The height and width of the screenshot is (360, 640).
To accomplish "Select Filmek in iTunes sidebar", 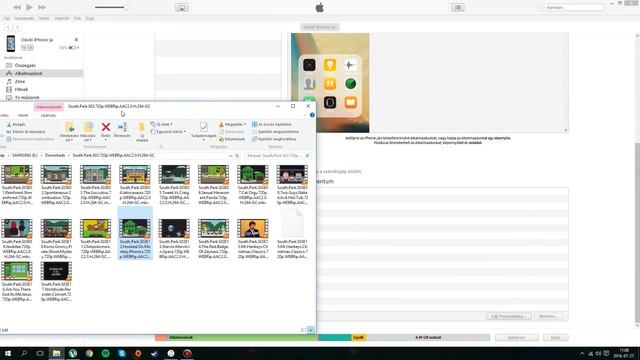I will (21, 89).
